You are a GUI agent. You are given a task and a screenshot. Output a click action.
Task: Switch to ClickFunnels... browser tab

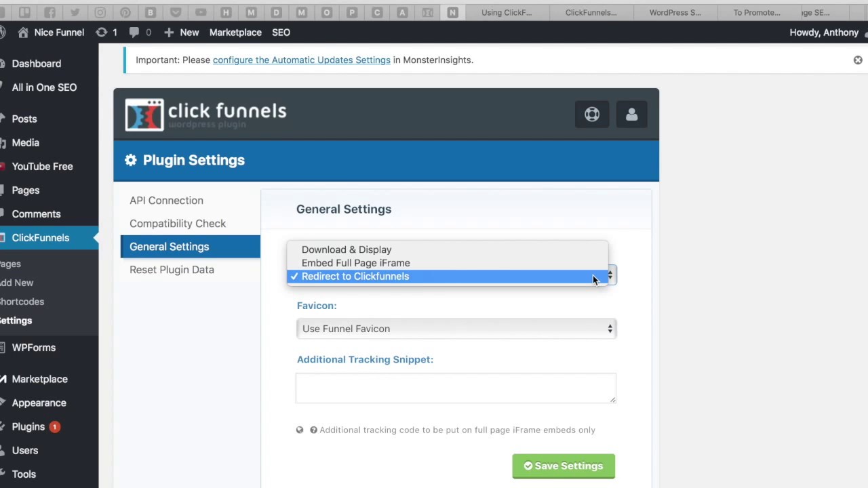(591, 12)
